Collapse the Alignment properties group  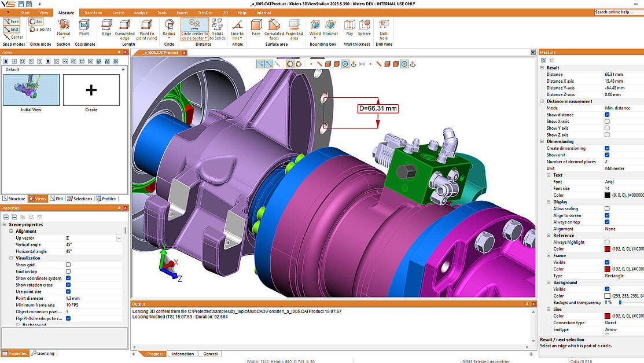[x=11, y=231]
